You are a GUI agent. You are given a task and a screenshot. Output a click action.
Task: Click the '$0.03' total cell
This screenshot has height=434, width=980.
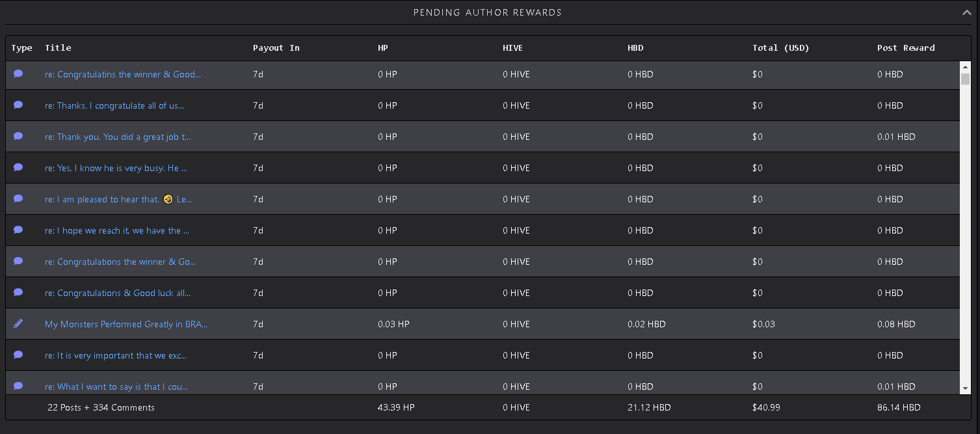[x=763, y=324]
